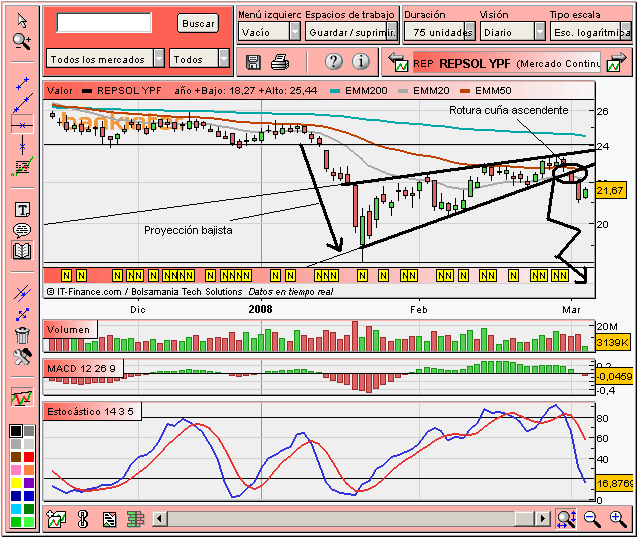Viewport: 639px width, 539px height.
Task: Click the MACD 12 26 9 label
Action: (x=82, y=368)
